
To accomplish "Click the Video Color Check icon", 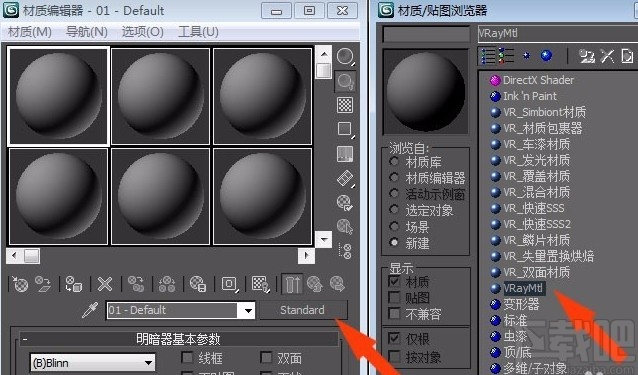I will [x=345, y=154].
